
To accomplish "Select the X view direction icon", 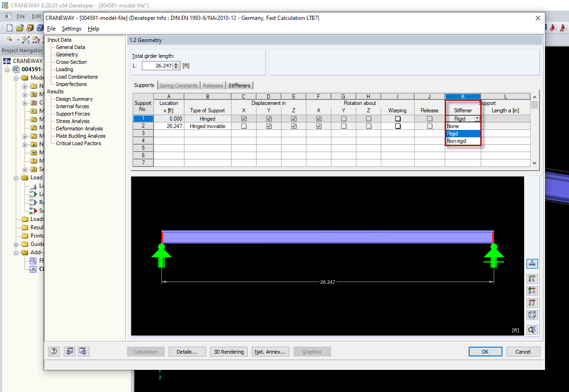I will tap(532, 279).
